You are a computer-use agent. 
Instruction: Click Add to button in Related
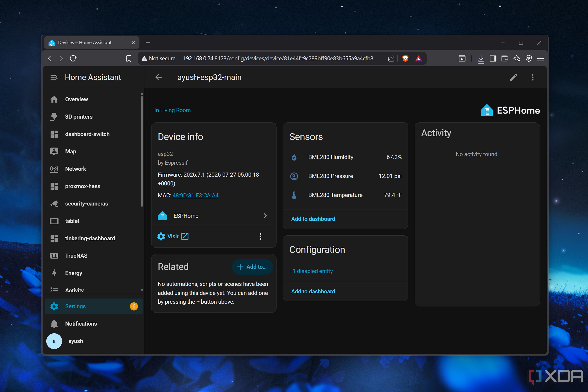(x=252, y=267)
